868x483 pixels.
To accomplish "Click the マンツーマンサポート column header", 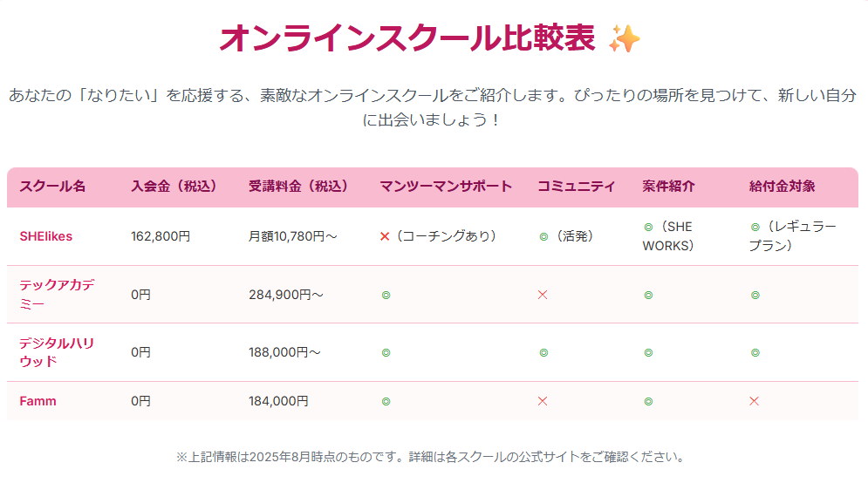I will tap(446, 187).
